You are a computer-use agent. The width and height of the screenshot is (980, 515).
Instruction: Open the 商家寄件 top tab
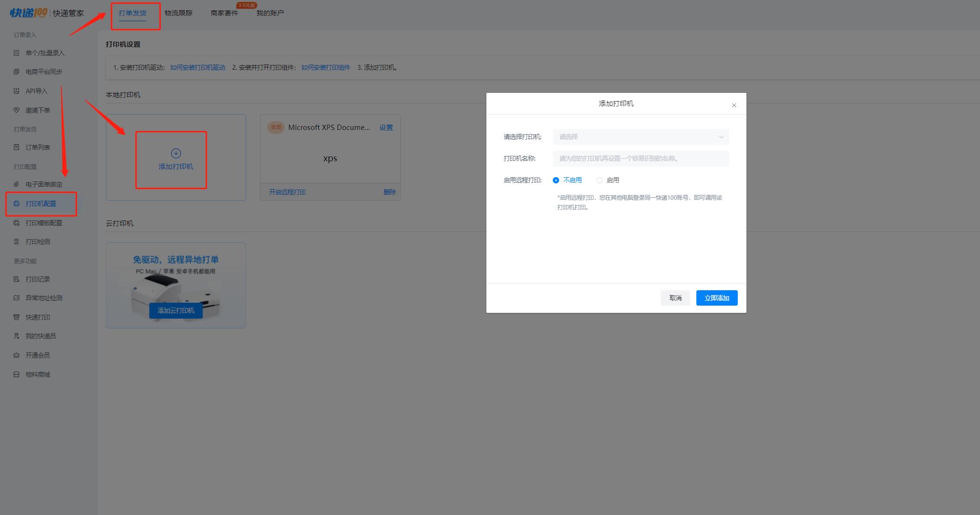tap(224, 13)
